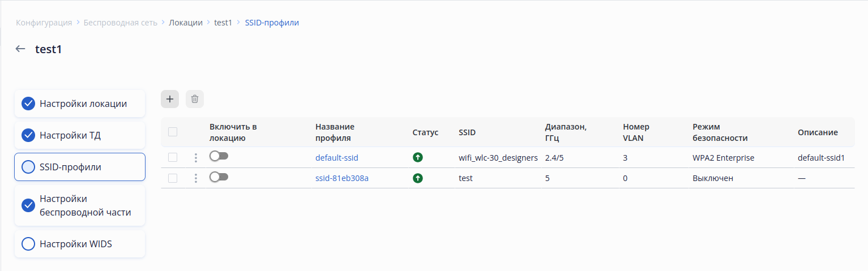868x271 pixels.
Task: Add a new SSID profile with plus icon
Action: [170, 99]
